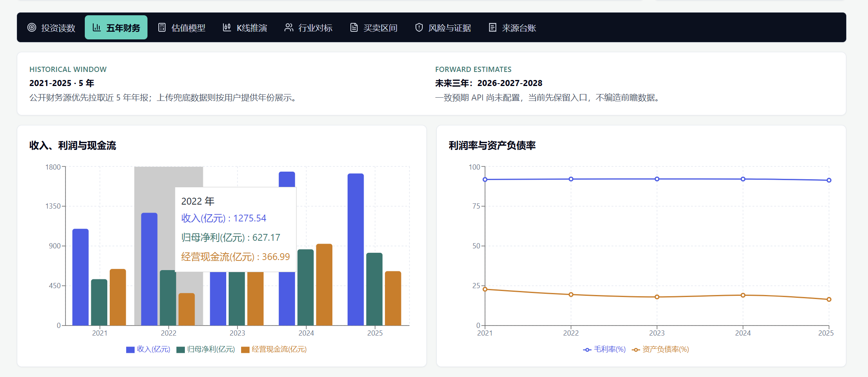Toggle the 毛利率(%) legend entry

(604, 349)
